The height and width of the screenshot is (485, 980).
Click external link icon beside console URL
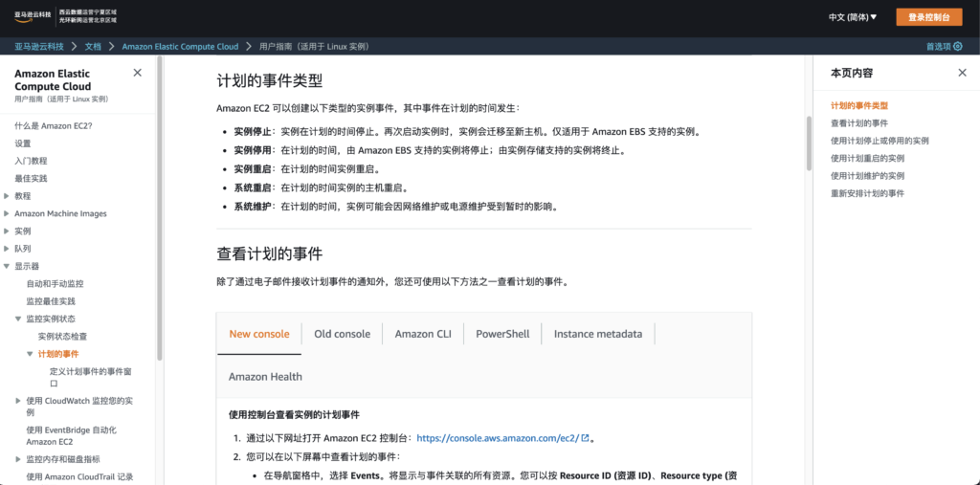585,438
